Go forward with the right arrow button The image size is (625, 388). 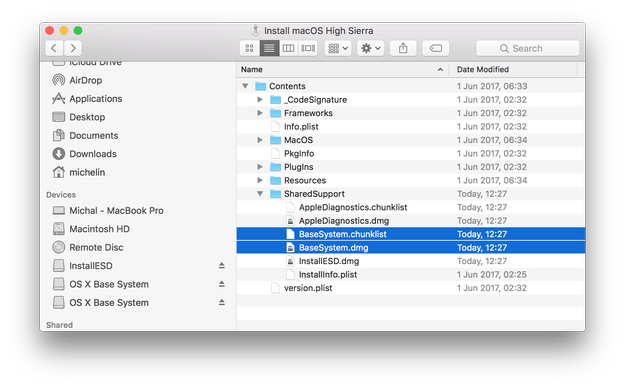pyautogui.click(x=73, y=48)
